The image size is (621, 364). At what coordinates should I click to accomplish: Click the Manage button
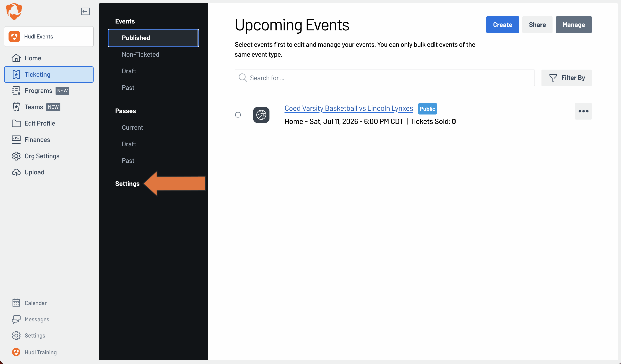[x=574, y=25]
